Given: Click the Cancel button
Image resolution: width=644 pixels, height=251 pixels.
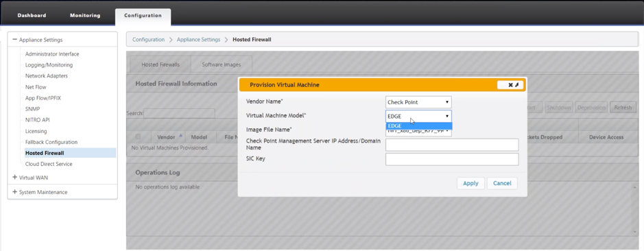Looking at the screenshot, I should click(502, 183).
